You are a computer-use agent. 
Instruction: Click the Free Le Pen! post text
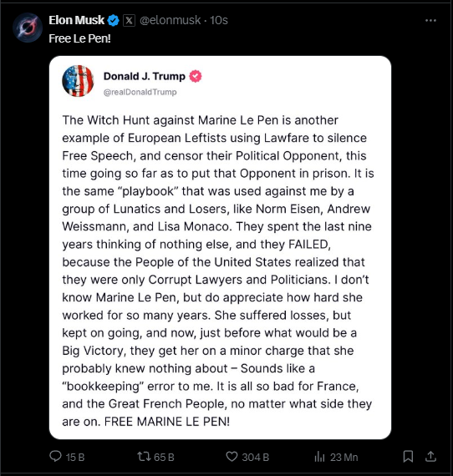(x=79, y=38)
